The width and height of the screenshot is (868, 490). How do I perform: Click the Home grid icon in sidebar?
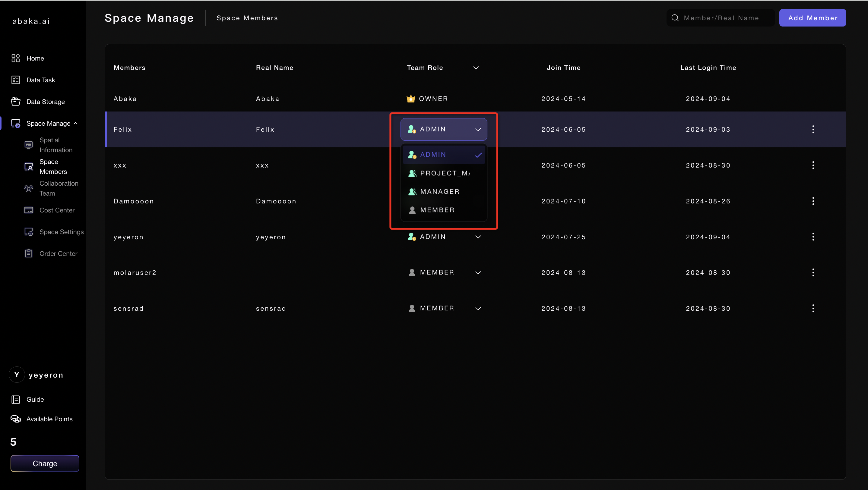(x=15, y=58)
